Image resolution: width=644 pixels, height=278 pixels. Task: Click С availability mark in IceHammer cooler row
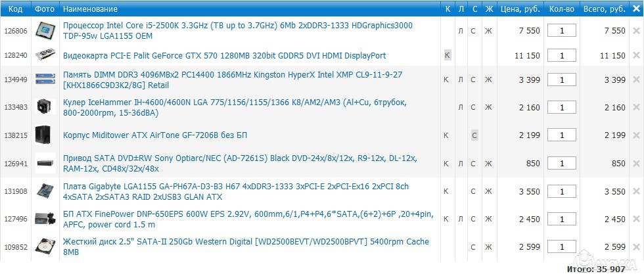pos(473,108)
